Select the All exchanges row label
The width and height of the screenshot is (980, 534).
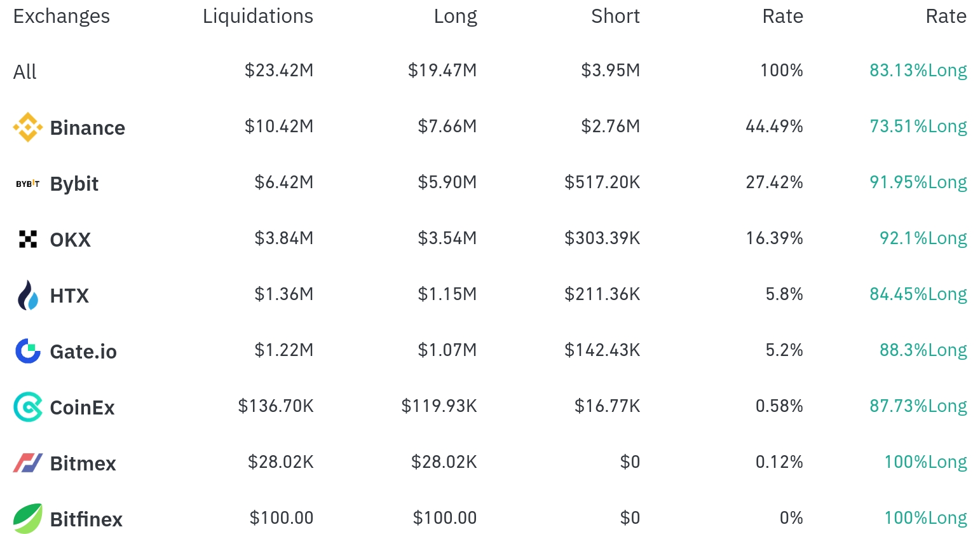coord(25,72)
